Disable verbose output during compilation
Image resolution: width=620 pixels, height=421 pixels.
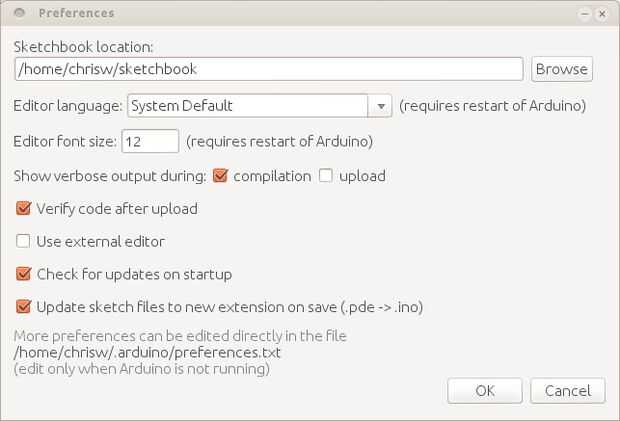pos(221,176)
